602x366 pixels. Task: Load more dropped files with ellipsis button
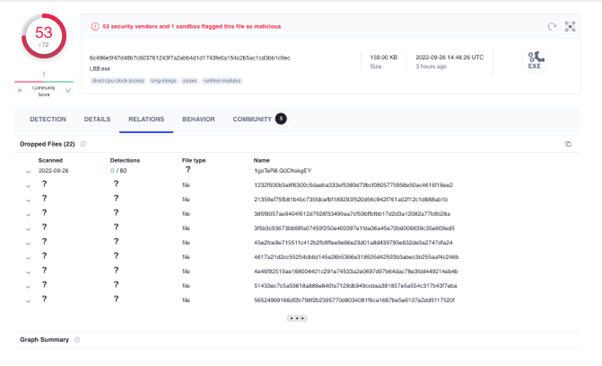click(297, 318)
